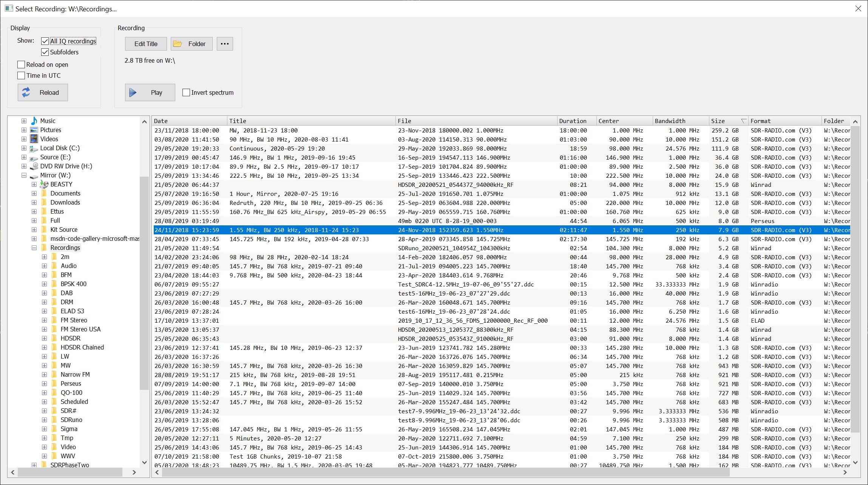The width and height of the screenshot is (868, 485).
Task: Click the BEASTY folder icon
Action: point(44,184)
